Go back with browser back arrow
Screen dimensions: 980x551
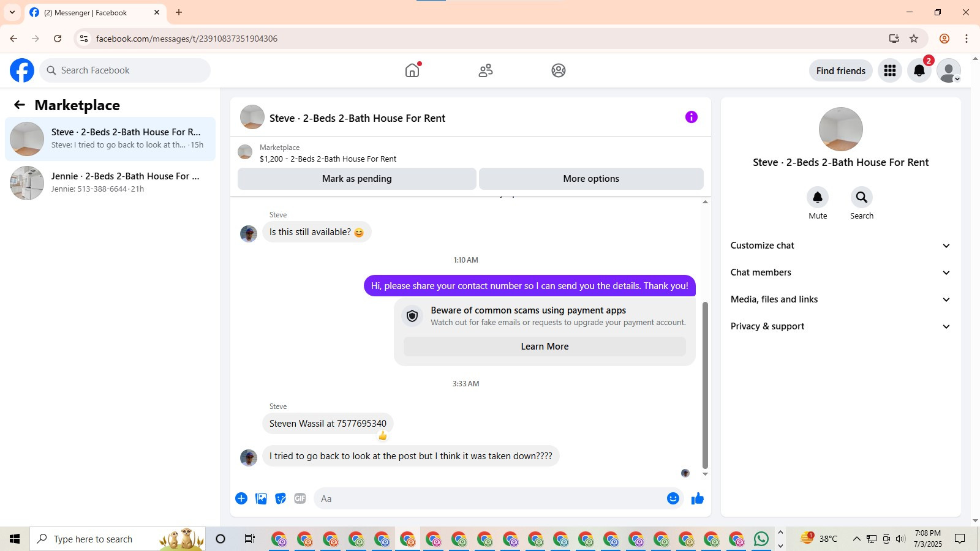tap(13, 39)
